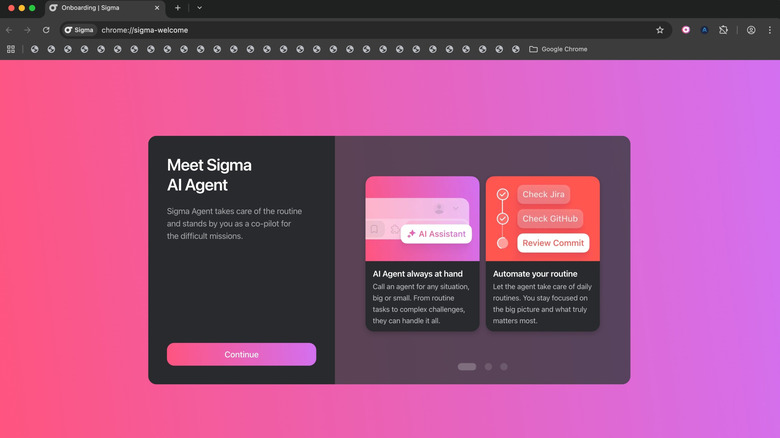This screenshot has width=780, height=438.
Task: Open the Google Chrome bookmarks folder
Action: point(558,49)
